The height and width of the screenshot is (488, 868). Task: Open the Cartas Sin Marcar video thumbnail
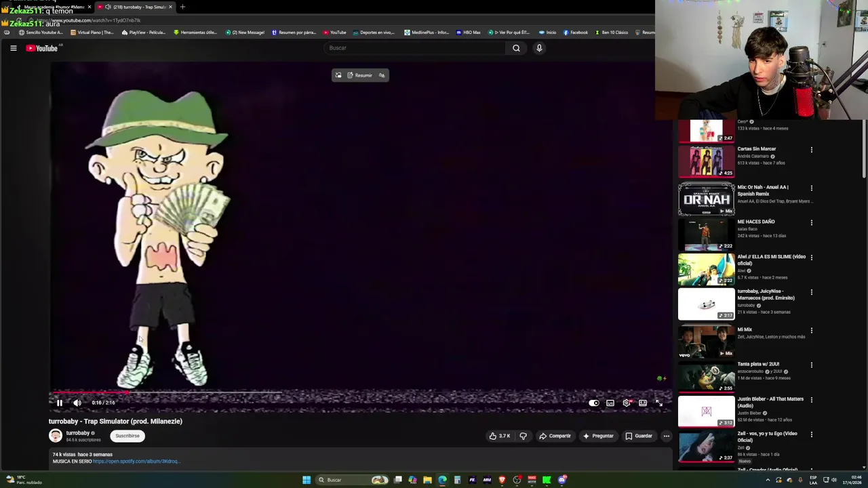[x=706, y=161]
